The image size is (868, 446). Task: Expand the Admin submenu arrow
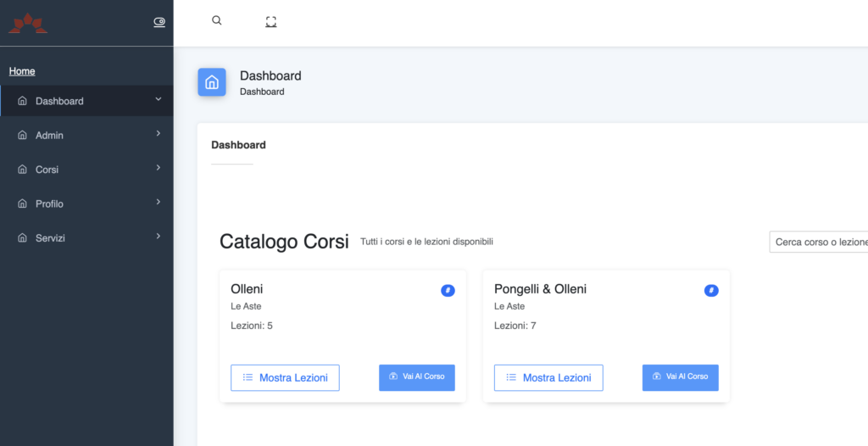[x=158, y=134]
